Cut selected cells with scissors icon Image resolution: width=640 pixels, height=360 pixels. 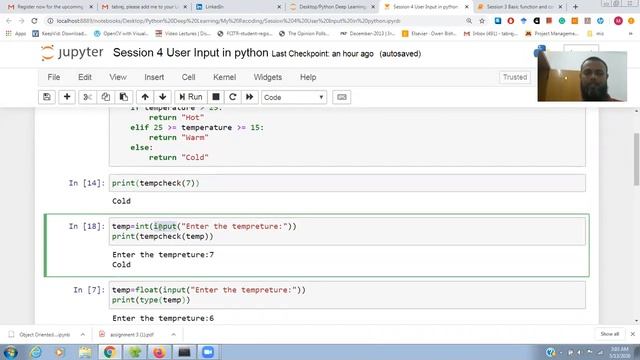pyautogui.click(x=87, y=97)
